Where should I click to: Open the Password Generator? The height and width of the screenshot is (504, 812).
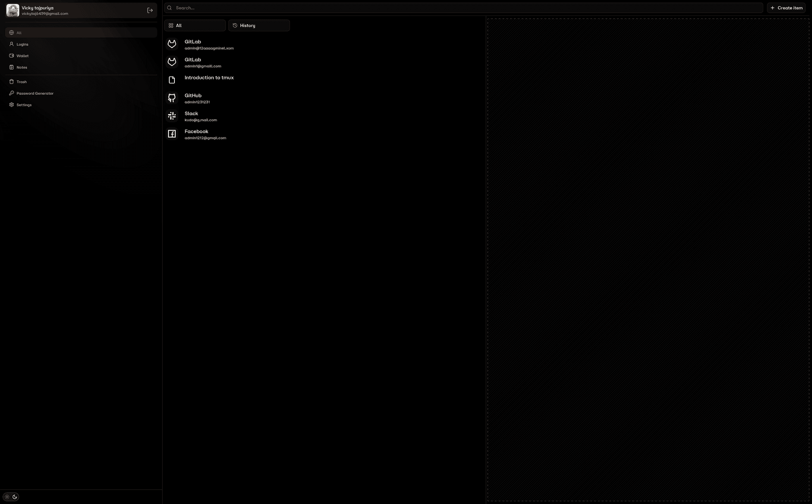point(35,94)
